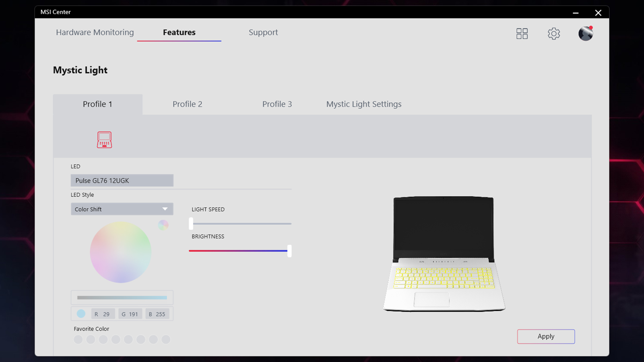Click the Brightness slider handle
Screen dimensions: 644x362
pos(289,251)
